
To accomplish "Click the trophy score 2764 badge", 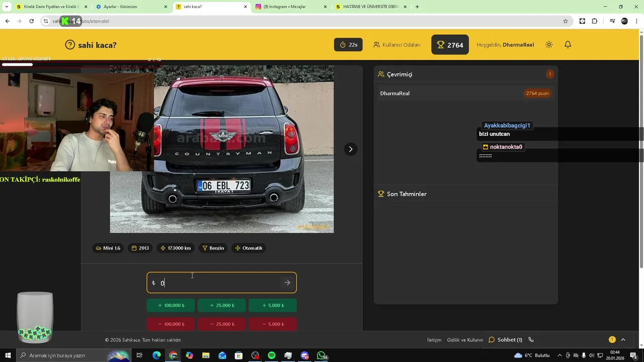I will [x=450, y=45].
